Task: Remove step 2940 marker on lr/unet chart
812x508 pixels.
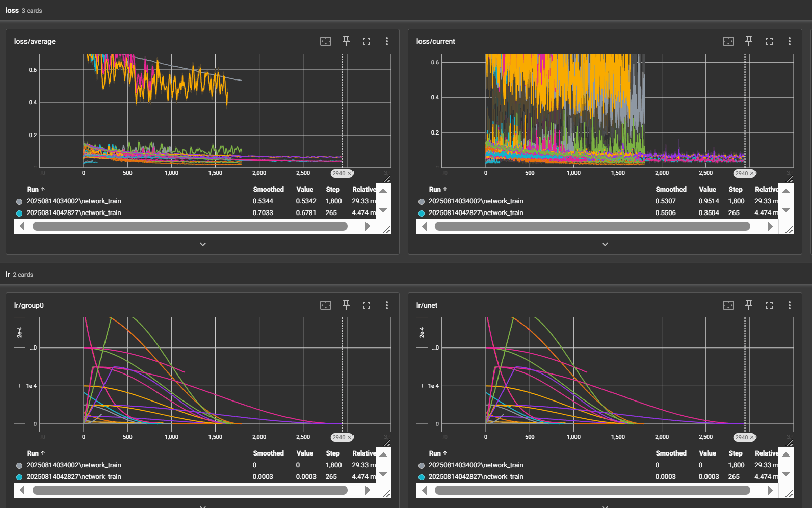Action: [x=752, y=438]
